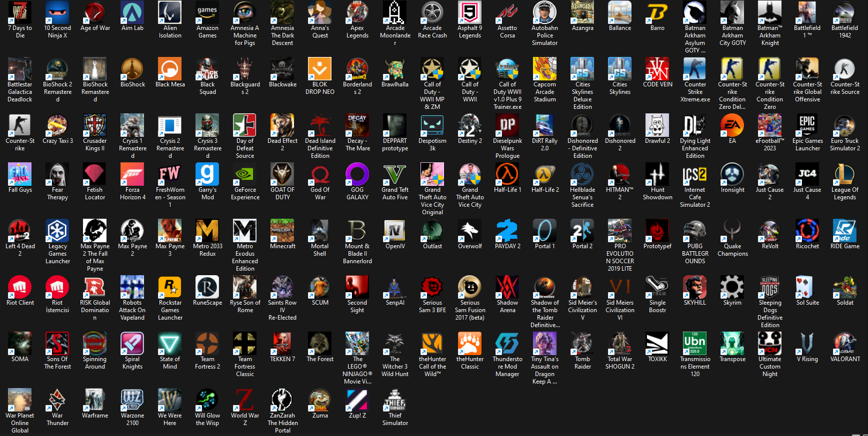Select the Warframe shortcut
Image resolution: width=868 pixels, height=436 pixels.
pyautogui.click(x=95, y=400)
